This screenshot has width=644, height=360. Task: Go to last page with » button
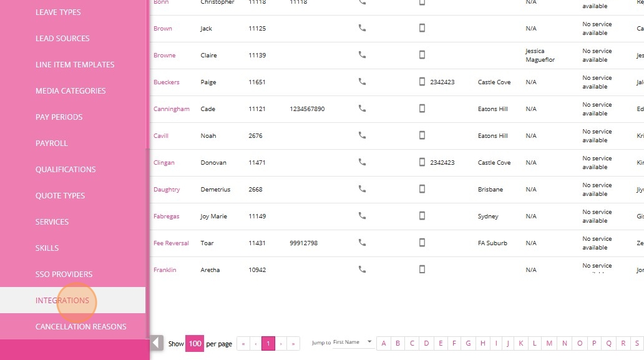[x=293, y=344]
